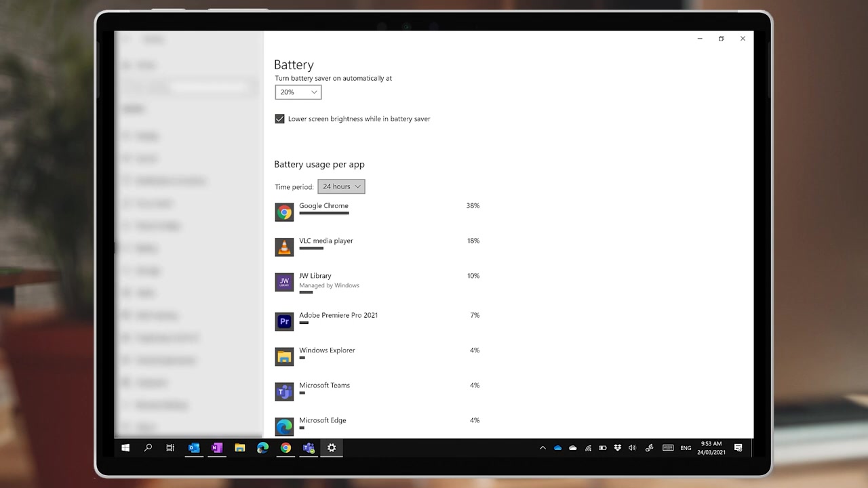The width and height of the screenshot is (868, 488).
Task: Launch Outlook from the taskbar
Action: click(194, 448)
